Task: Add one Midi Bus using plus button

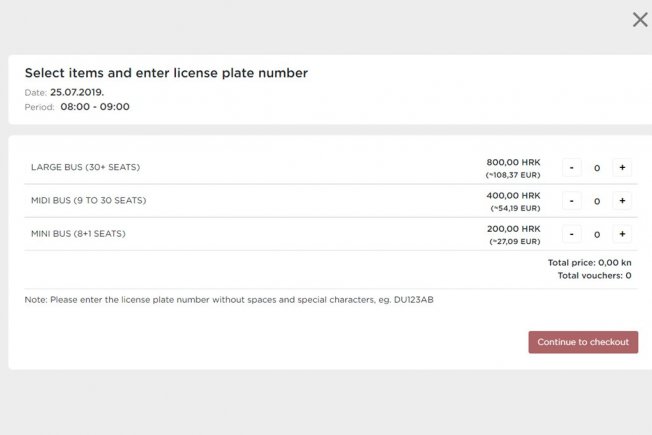Action: (x=622, y=201)
